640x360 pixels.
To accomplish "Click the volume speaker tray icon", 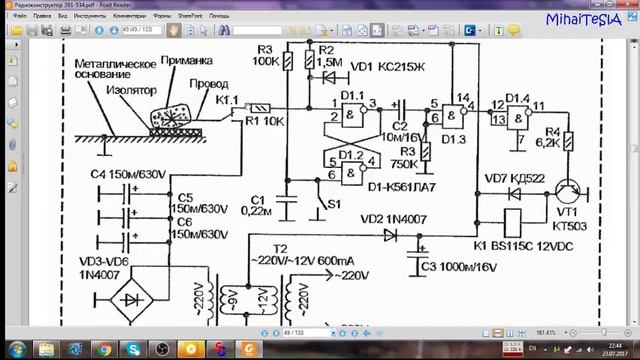I will point(590,349).
